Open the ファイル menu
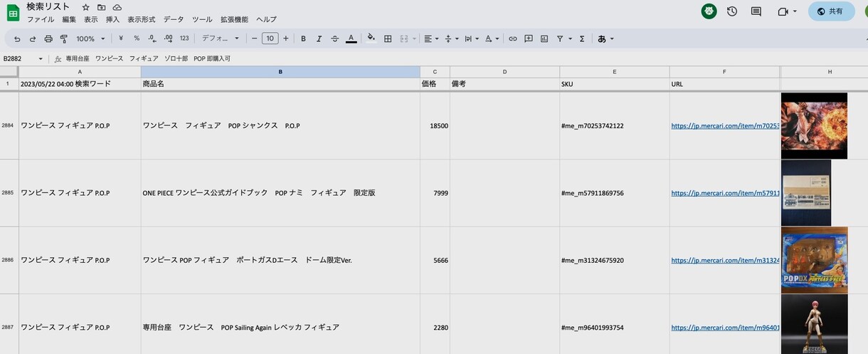Image resolution: width=868 pixels, height=354 pixels. pyautogui.click(x=41, y=19)
